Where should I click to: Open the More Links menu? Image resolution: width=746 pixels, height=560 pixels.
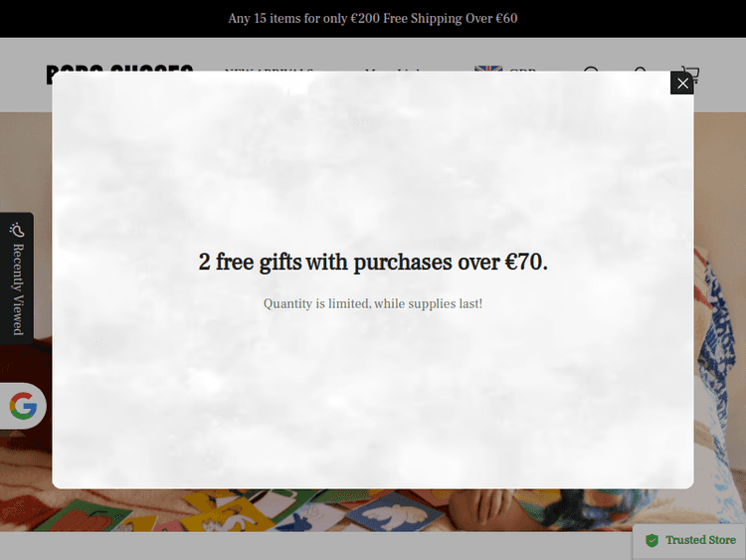pos(393,70)
